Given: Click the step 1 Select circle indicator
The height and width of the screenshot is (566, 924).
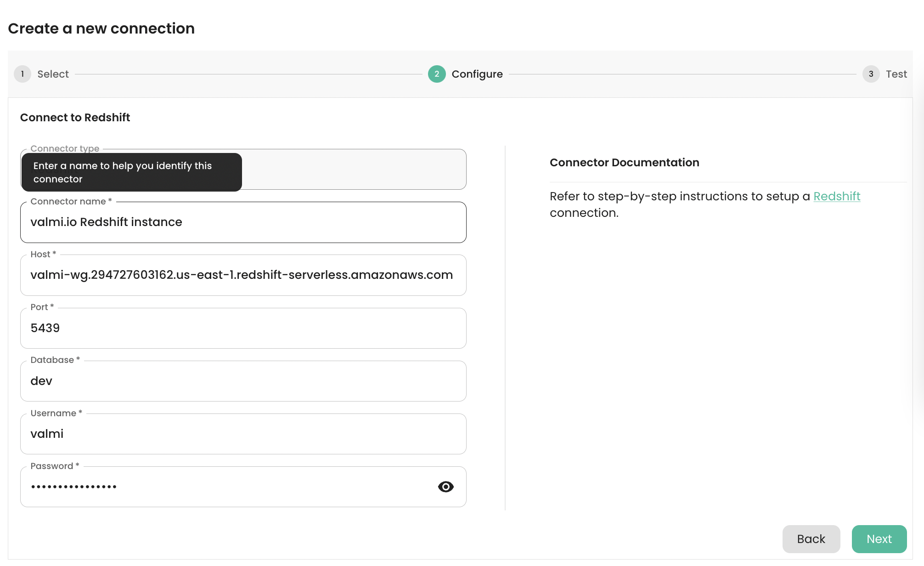Looking at the screenshot, I should 22,74.
